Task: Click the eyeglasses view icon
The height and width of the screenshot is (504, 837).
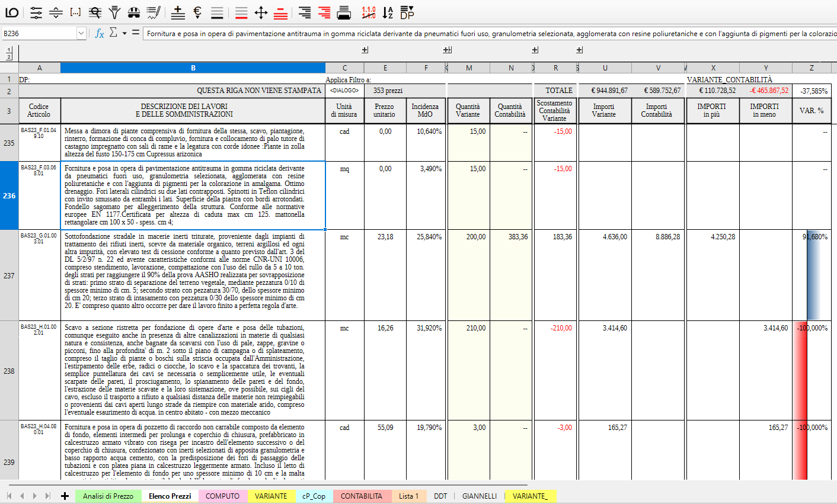Action: click(133, 12)
